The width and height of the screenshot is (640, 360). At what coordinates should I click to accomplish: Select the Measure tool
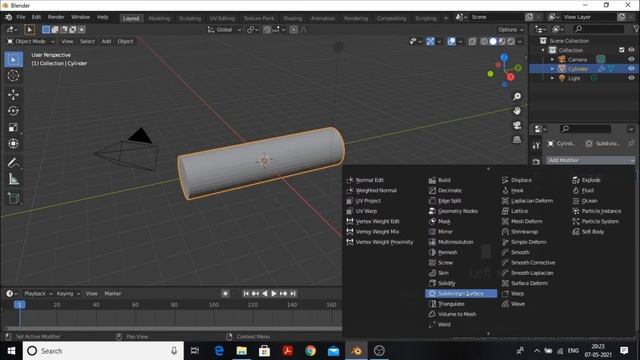[13, 179]
